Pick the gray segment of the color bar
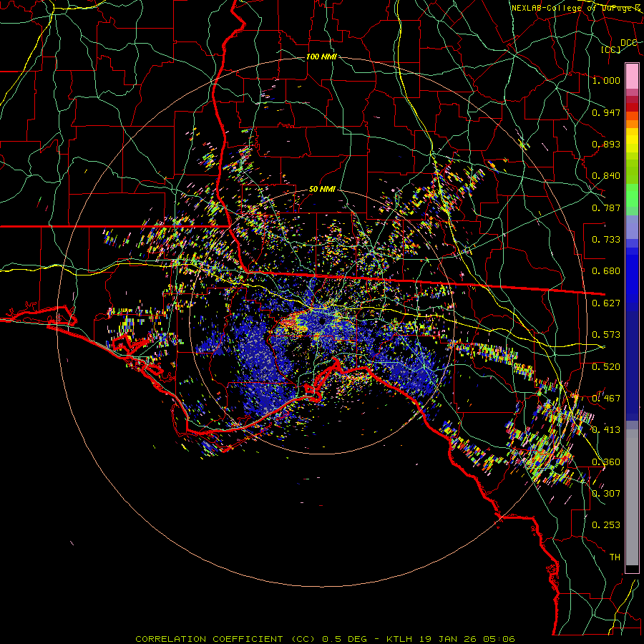The height and width of the screenshot is (644, 644). pos(632,497)
